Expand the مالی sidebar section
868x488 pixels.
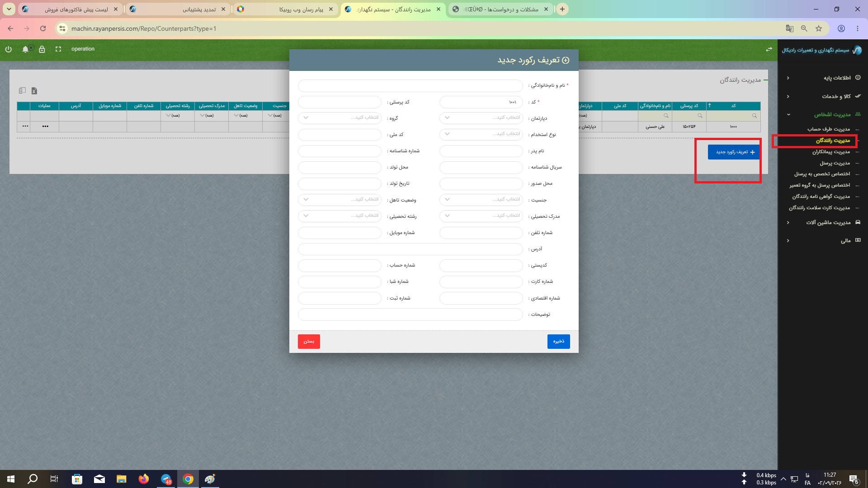point(823,241)
